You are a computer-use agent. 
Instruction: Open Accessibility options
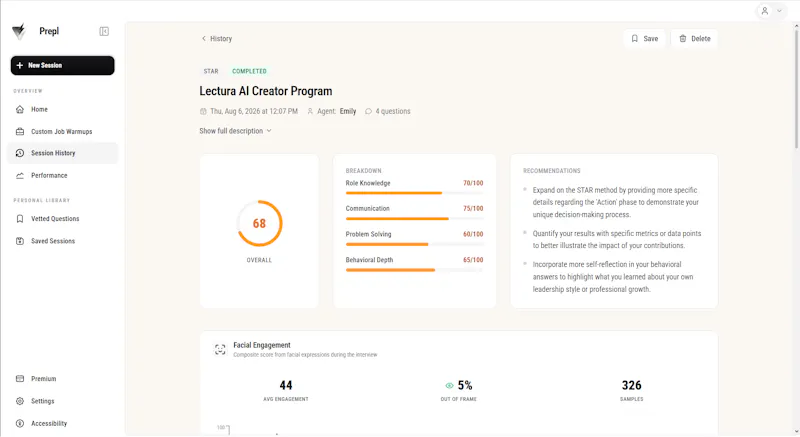click(x=62, y=423)
